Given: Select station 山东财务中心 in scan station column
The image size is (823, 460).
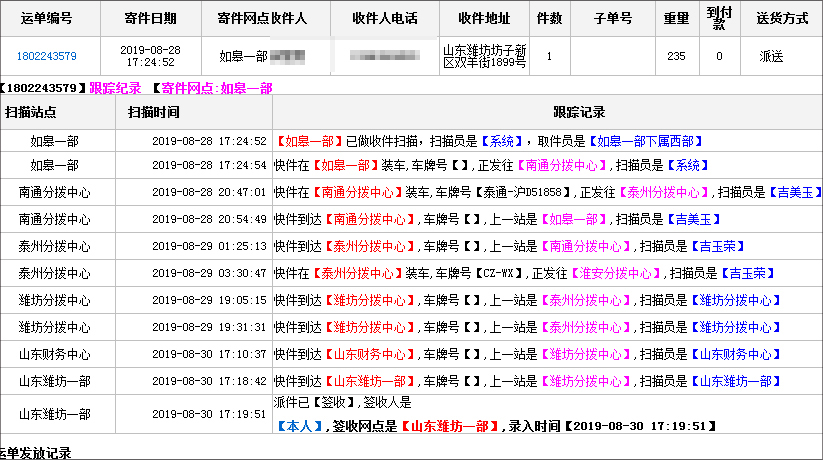Looking at the screenshot, I should click(55, 354).
